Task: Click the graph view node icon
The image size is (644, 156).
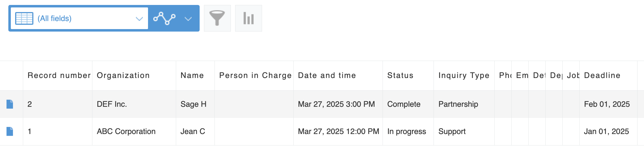Action: [164, 18]
